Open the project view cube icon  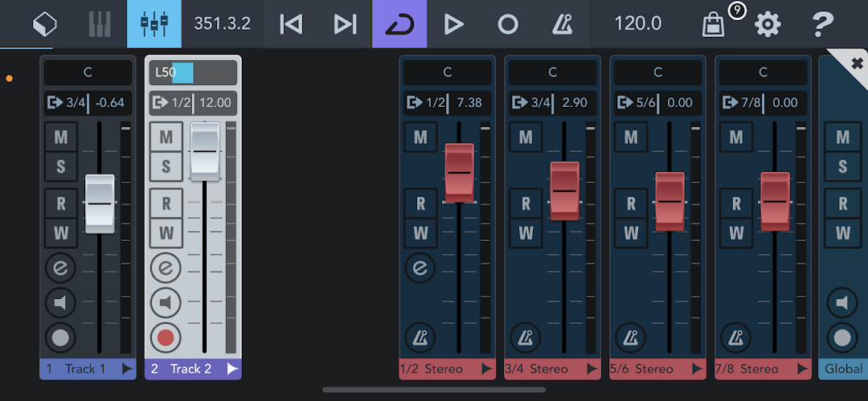(45, 25)
